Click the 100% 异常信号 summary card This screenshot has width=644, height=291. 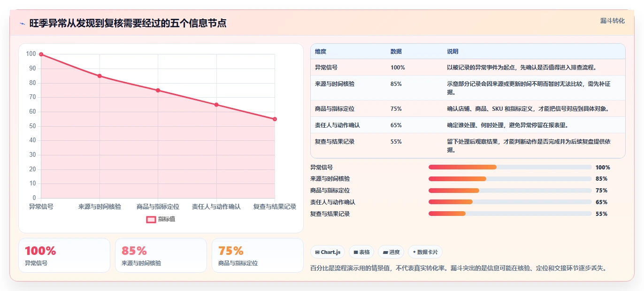tap(64, 255)
